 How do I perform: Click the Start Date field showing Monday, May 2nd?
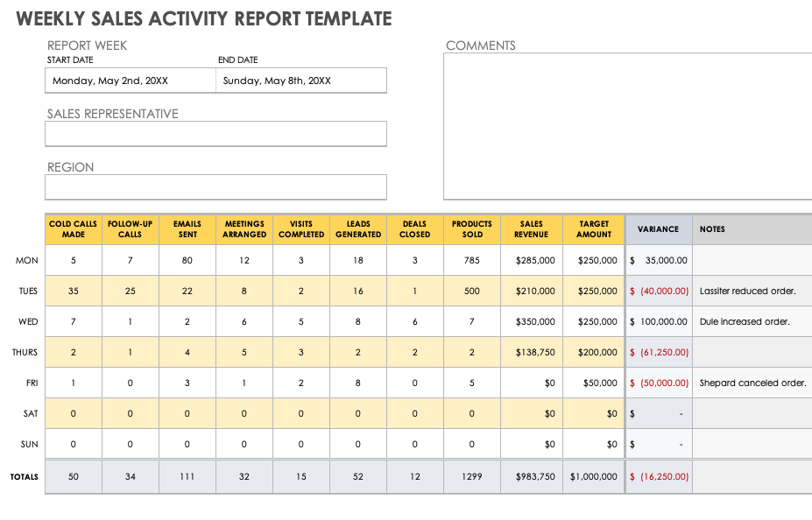click(128, 80)
